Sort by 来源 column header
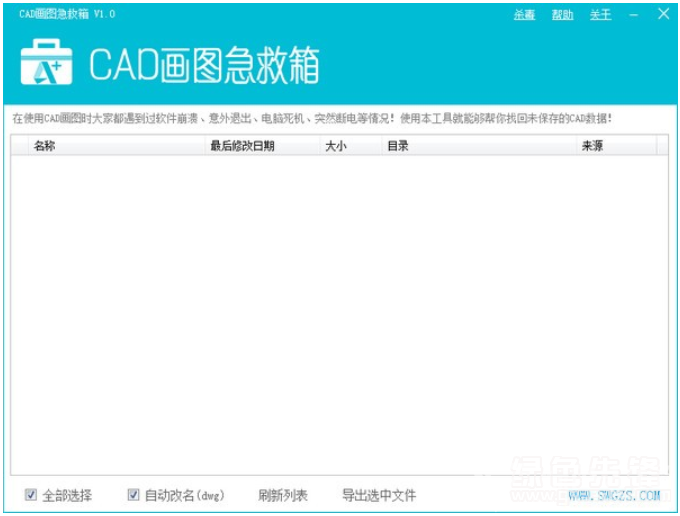The width and height of the screenshot is (680, 516). (x=616, y=146)
